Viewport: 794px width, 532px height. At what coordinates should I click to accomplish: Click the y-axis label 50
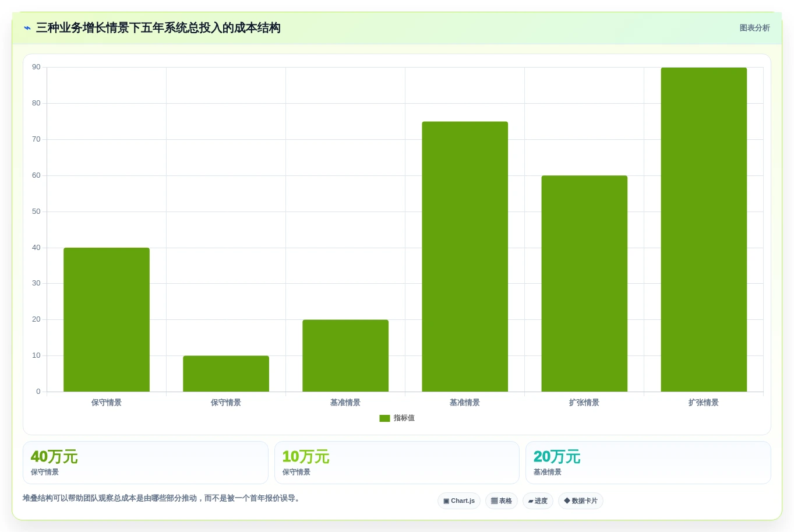click(x=36, y=212)
